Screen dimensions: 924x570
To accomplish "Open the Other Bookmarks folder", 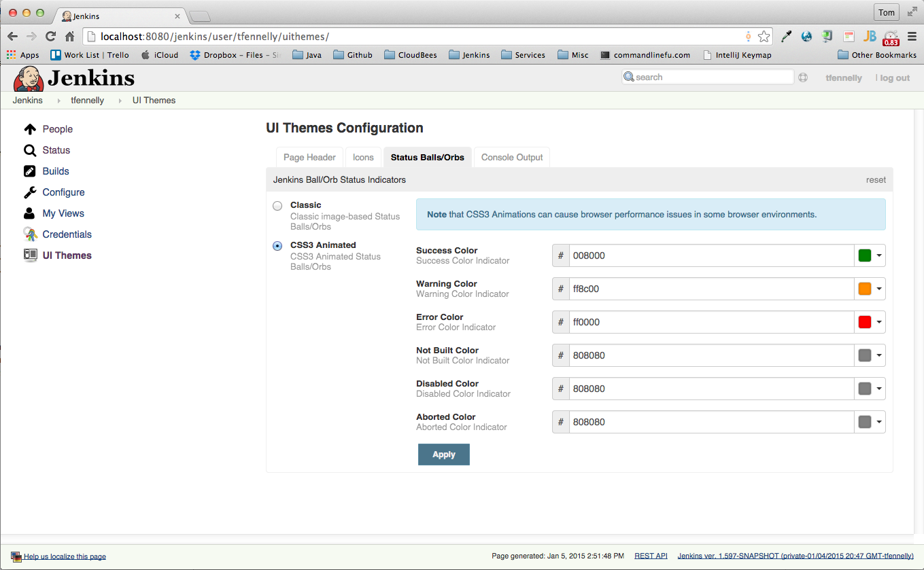I will pos(877,55).
